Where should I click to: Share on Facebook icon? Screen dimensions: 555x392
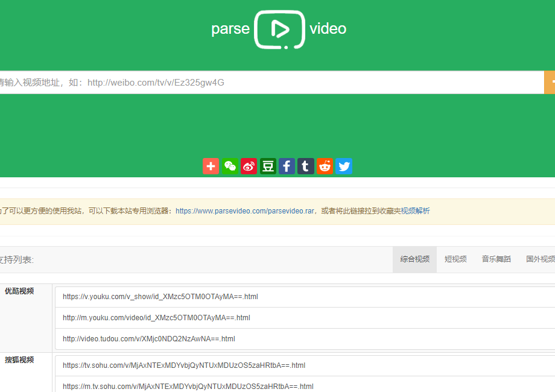coord(287,166)
